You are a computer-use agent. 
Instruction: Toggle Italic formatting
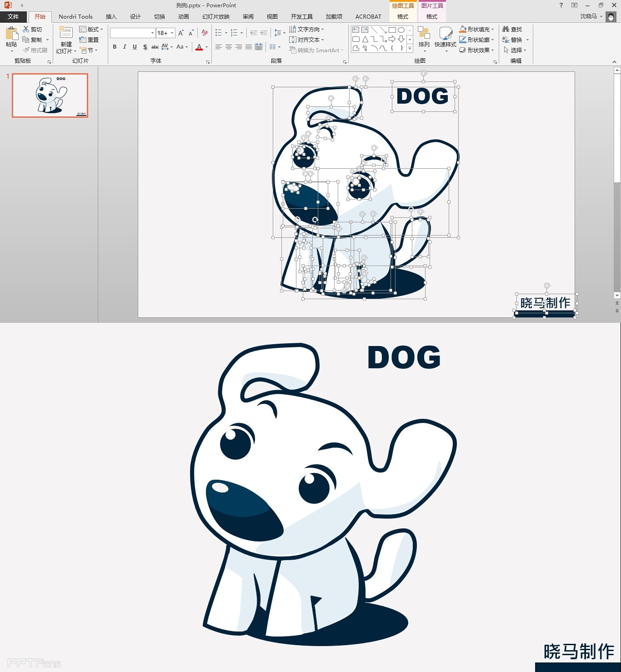coord(125,47)
